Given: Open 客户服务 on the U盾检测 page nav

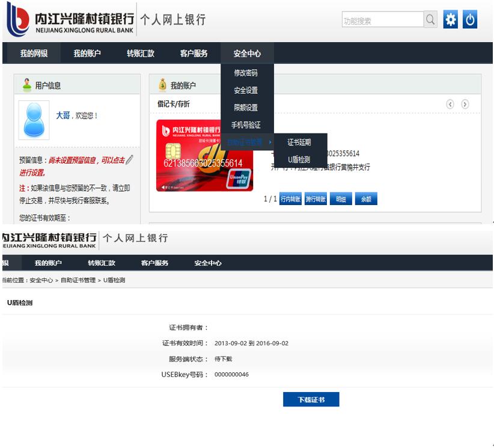Looking at the screenshot, I should (154, 263).
